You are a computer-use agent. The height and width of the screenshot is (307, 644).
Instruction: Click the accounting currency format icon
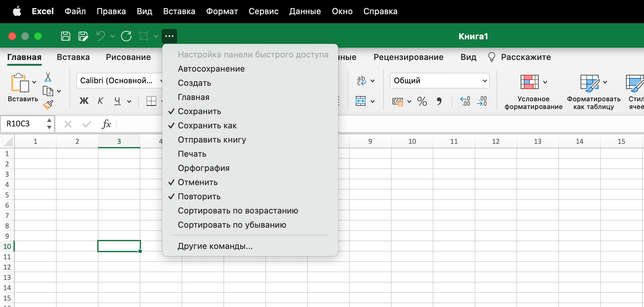398,102
